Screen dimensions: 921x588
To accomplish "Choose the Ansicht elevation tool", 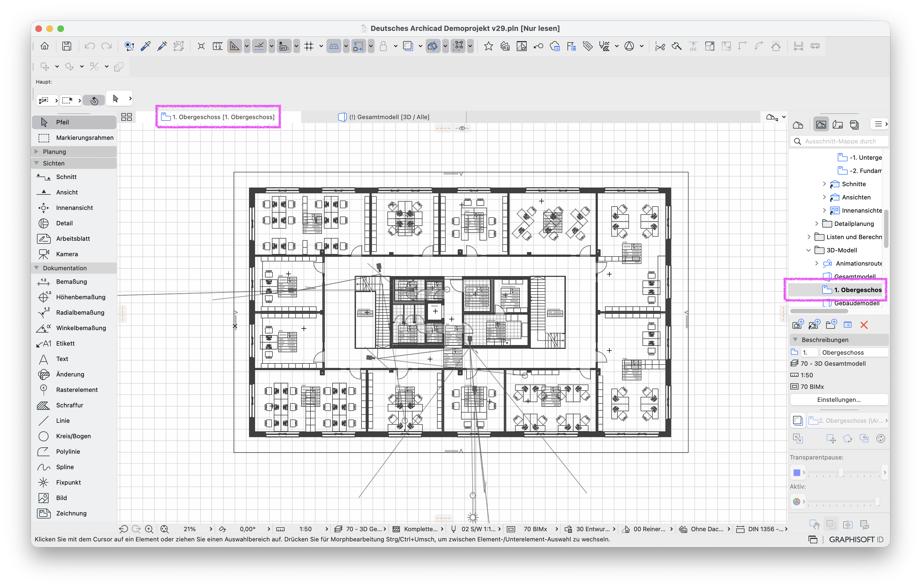I will 74,192.
